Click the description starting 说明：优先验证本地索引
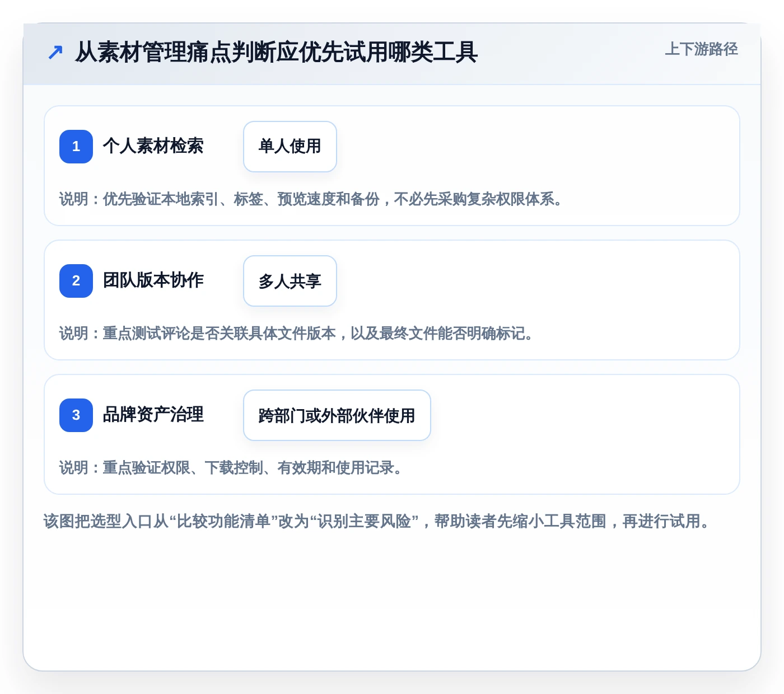This screenshot has width=784, height=694. point(311,199)
